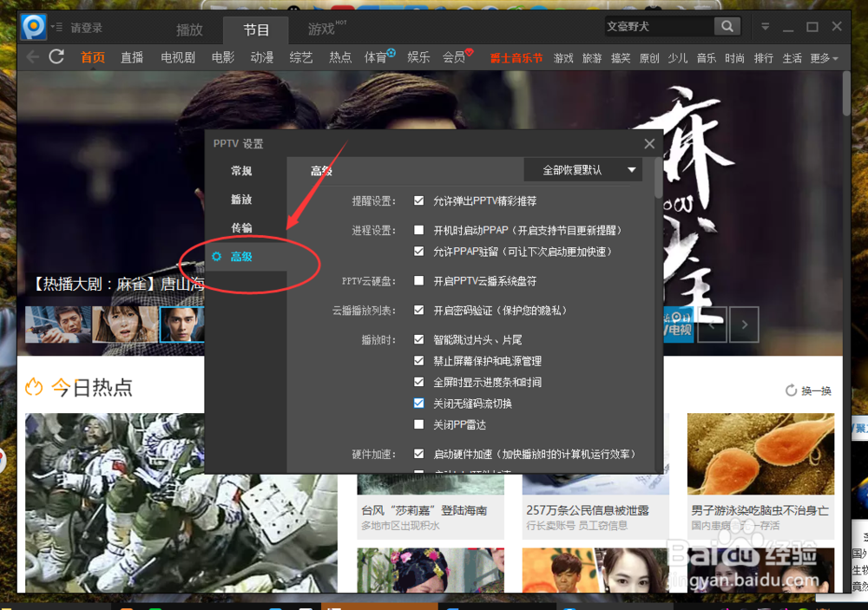The height and width of the screenshot is (610, 868).
Task: Go to the next banner slide arrow
Action: pyautogui.click(x=744, y=325)
